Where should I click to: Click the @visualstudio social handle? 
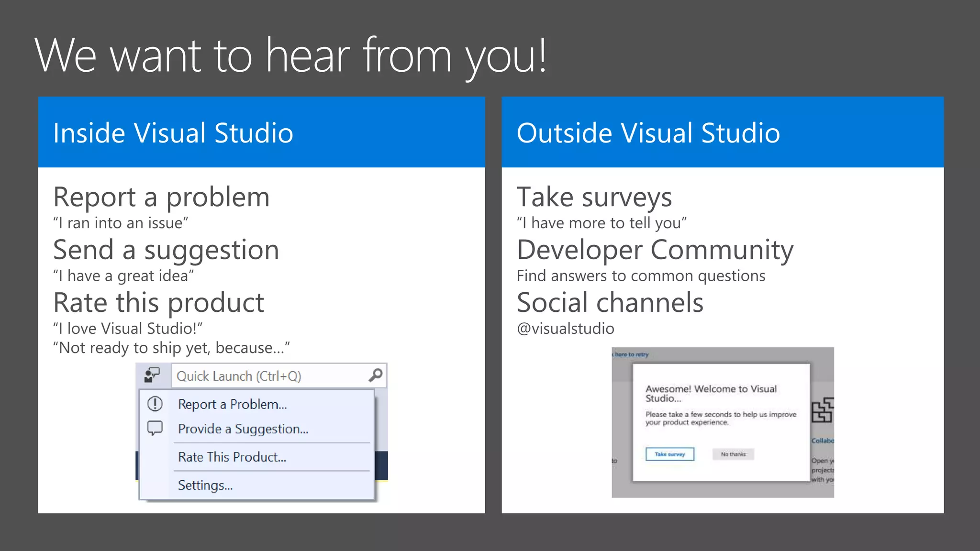tap(565, 329)
